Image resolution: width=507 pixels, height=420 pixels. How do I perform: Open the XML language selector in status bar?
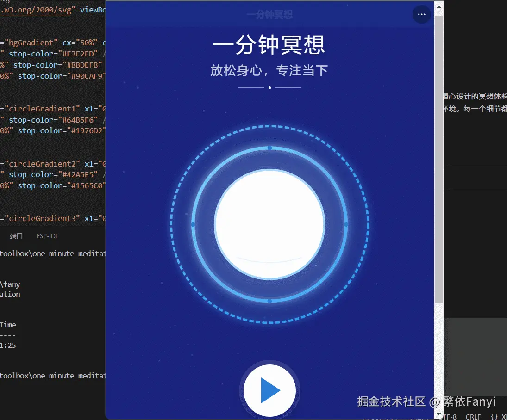[x=504, y=417]
